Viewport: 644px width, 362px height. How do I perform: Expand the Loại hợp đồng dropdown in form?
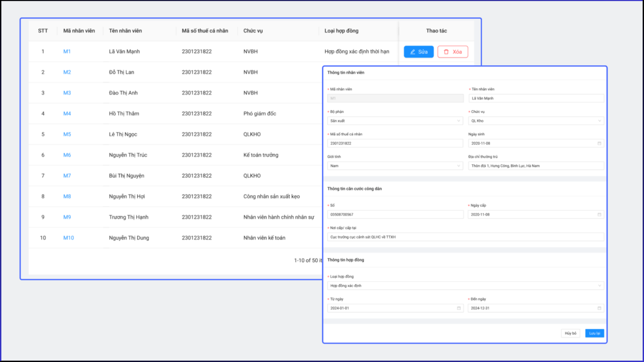tap(466, 286)
